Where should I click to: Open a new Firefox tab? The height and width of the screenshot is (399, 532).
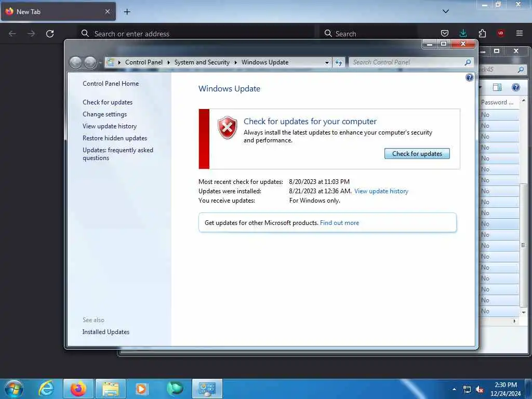tap(127, 12)
